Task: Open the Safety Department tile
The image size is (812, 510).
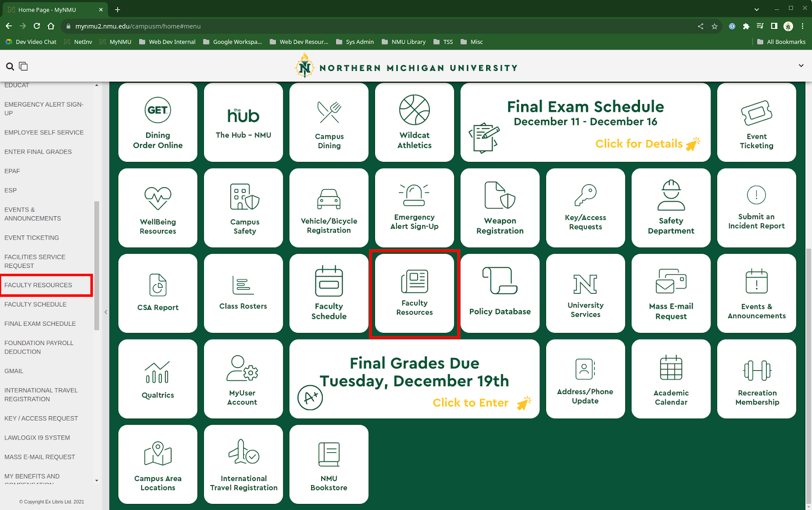Action: pos(671,208)
